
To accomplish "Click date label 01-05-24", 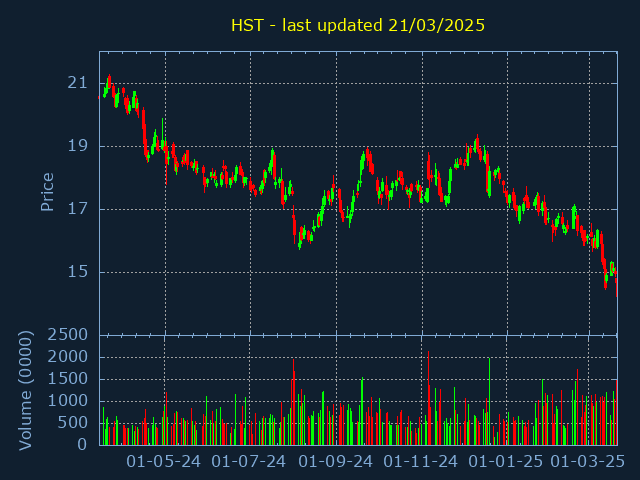I will (164, 462).
